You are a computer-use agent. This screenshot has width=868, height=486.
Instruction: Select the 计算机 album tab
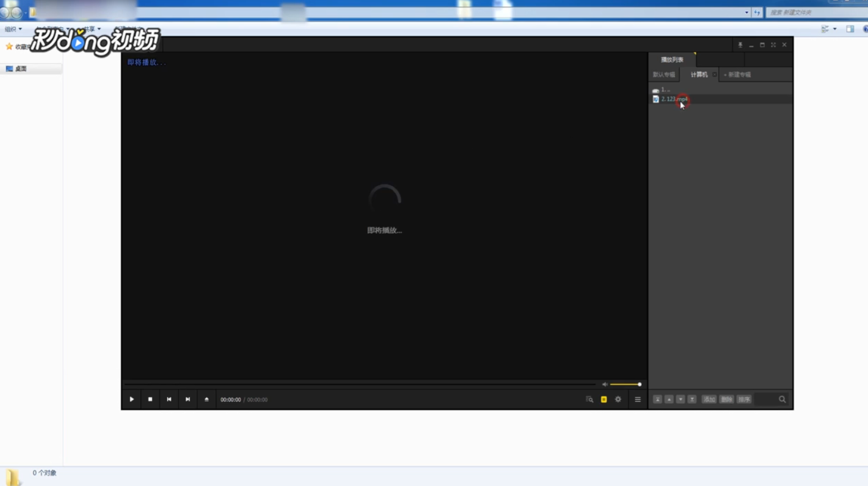699,74
